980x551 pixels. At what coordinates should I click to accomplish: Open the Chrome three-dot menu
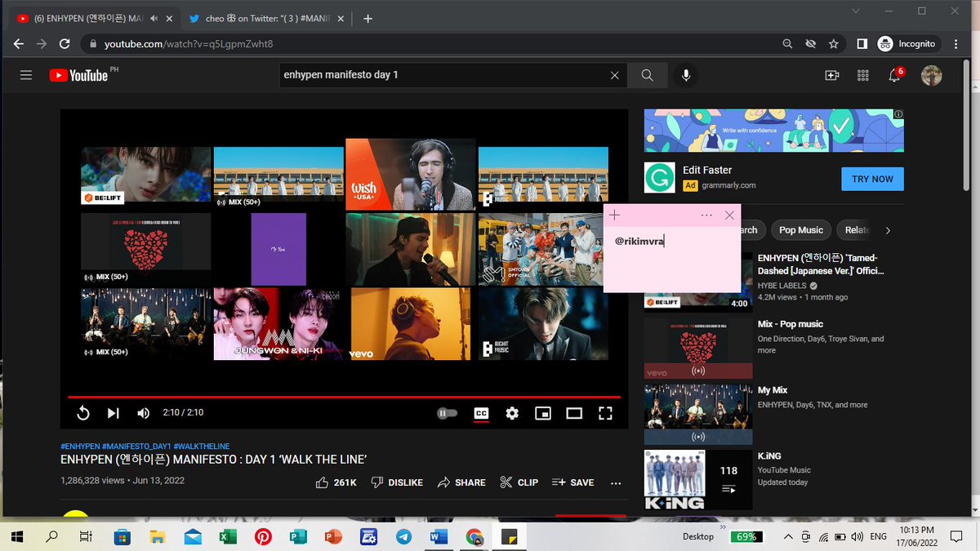957,44
